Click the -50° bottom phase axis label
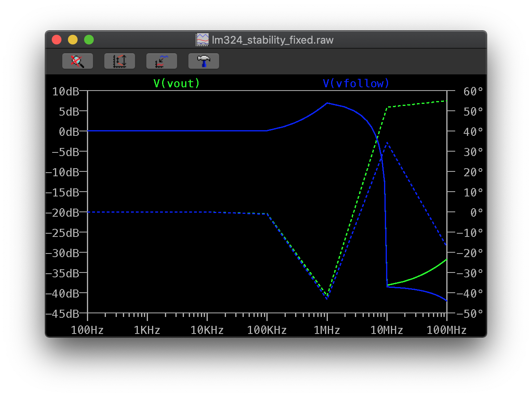Screen dimensions: 532x397 (x=470, y=314)
